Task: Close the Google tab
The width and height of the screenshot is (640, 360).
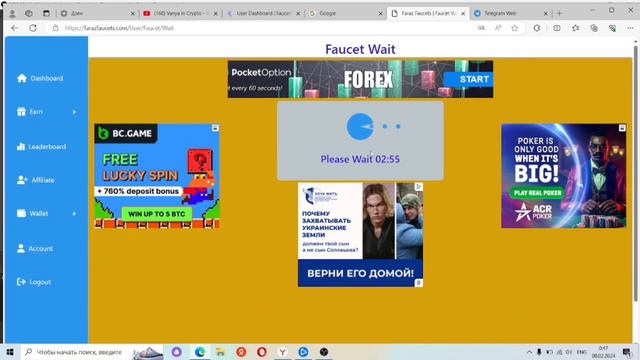Action: tap(380, 13)
